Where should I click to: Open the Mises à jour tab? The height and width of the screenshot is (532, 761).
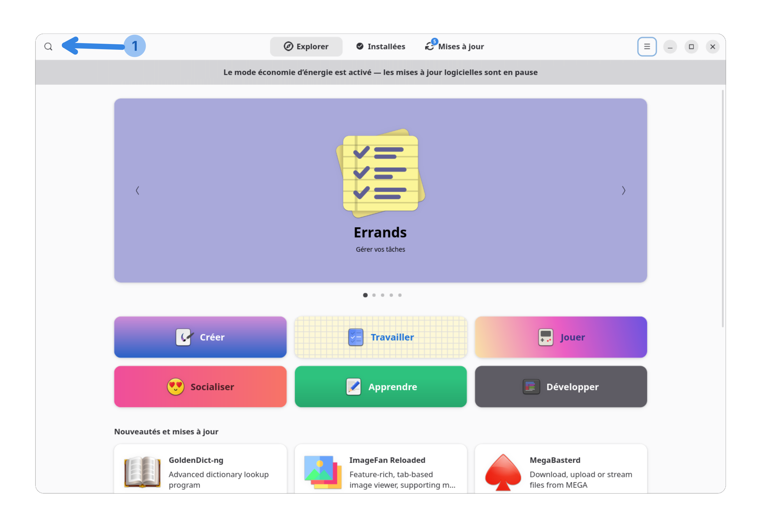pyautogui.click(x=454, y=47)
